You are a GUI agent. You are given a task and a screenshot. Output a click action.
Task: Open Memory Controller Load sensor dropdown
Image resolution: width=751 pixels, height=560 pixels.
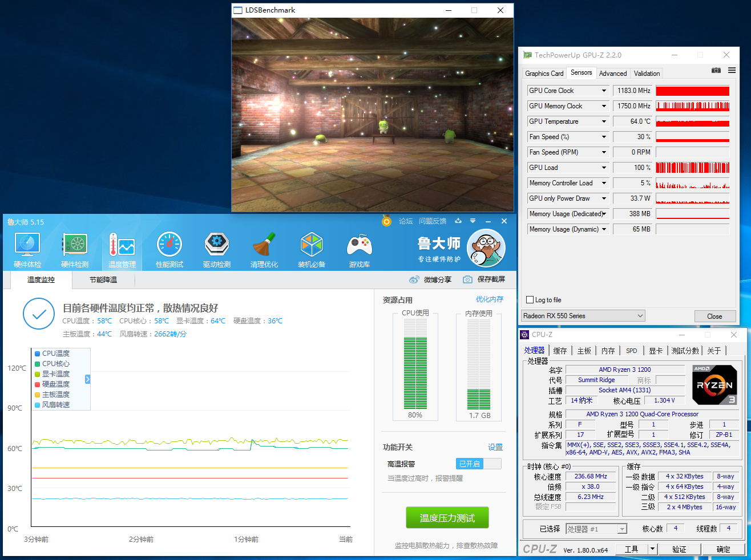(604, 183)
